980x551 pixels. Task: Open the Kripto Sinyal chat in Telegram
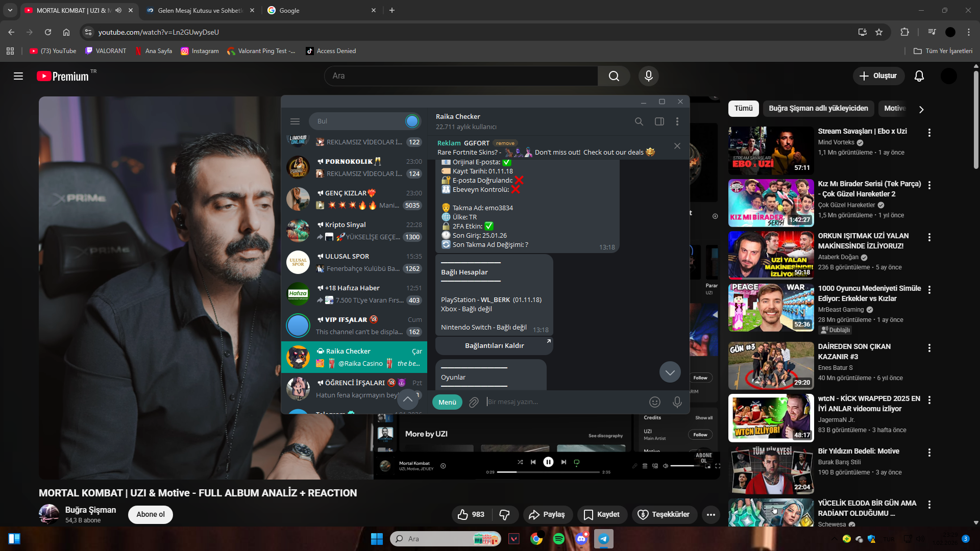354,231
